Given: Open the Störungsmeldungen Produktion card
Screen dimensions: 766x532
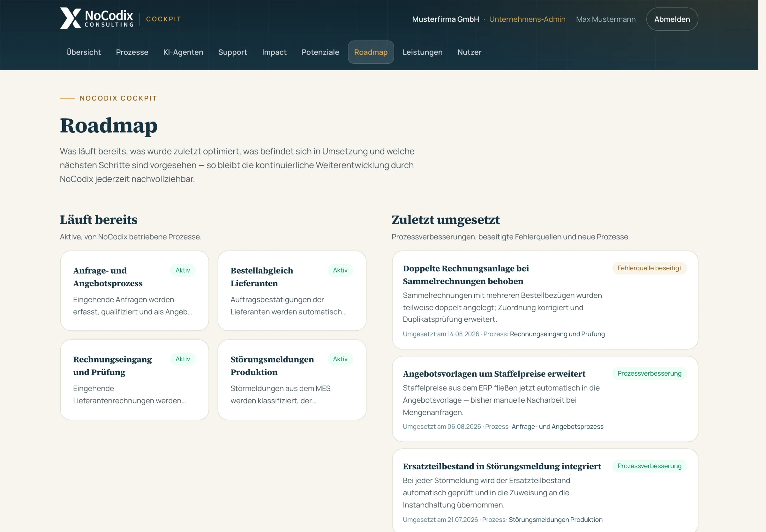Looking at the screenshot, I should (x=292, y=380).
